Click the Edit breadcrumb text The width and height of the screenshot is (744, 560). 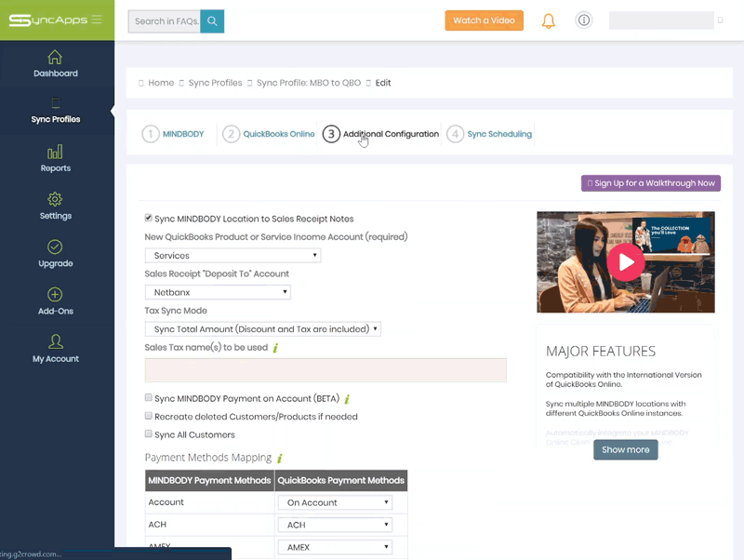point(383,83)
